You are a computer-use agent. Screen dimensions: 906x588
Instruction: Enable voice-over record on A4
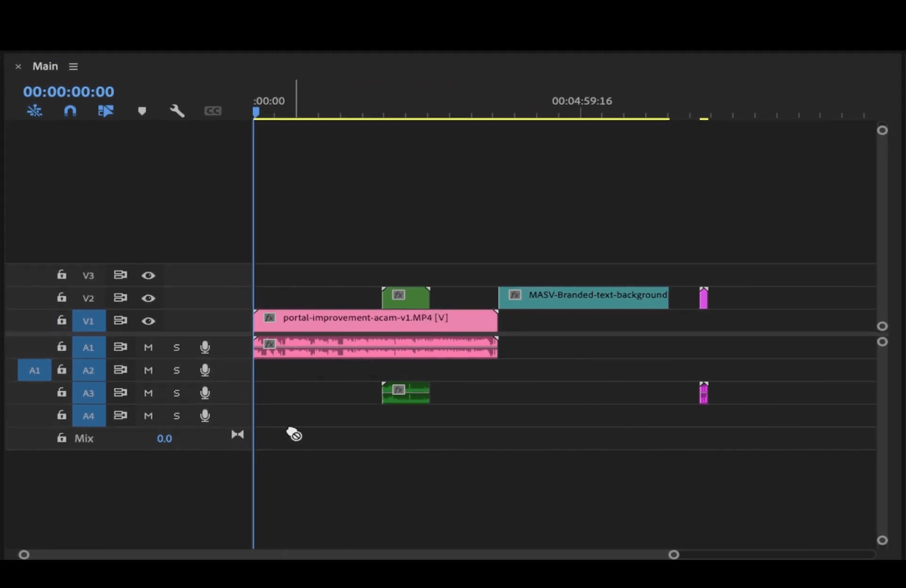click(x=205, y=415)
